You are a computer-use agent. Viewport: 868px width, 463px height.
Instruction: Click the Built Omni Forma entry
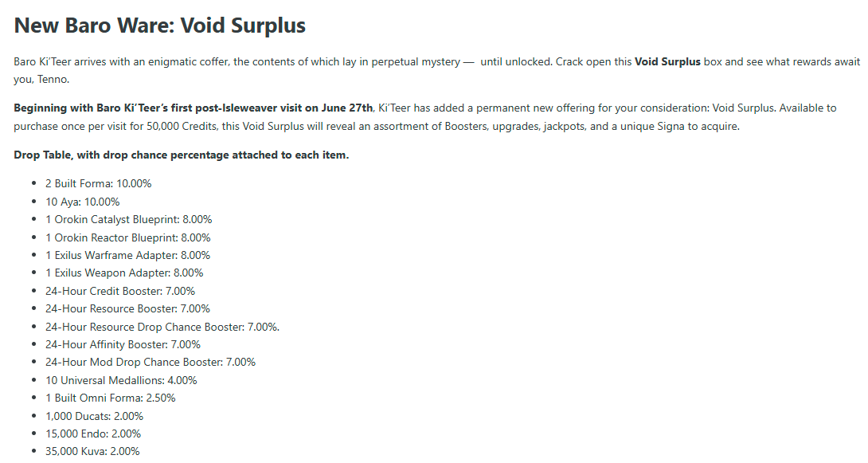pos(111,398)
